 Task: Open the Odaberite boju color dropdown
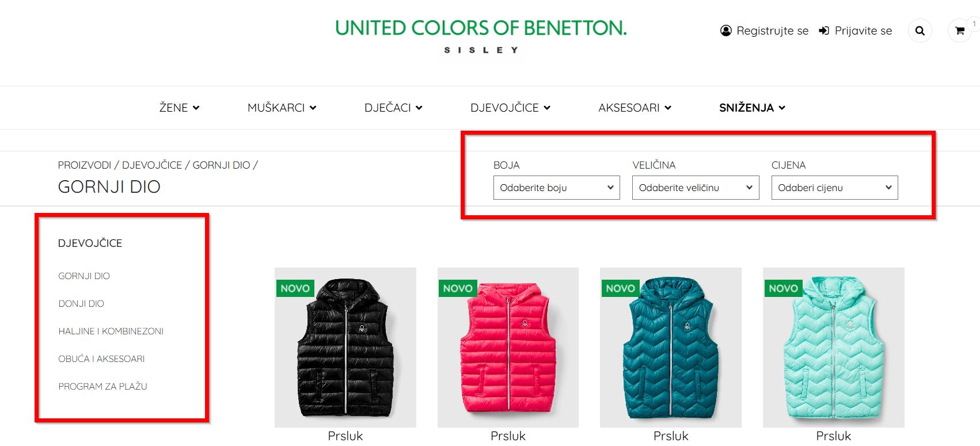point(556,187)
